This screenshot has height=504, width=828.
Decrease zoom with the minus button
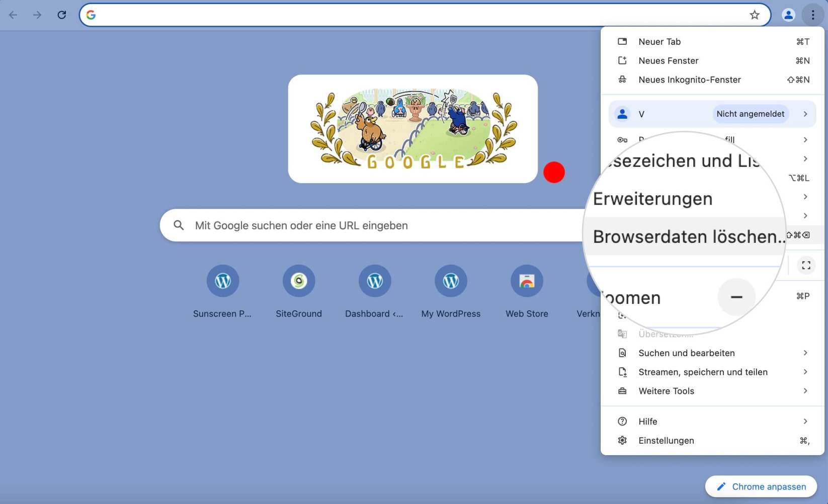point(736,297)
